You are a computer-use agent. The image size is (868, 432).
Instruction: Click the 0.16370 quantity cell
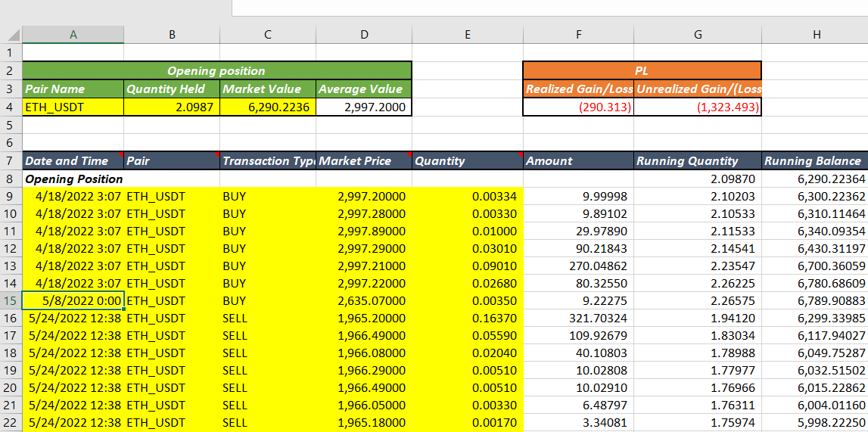(x=468, y=319)
